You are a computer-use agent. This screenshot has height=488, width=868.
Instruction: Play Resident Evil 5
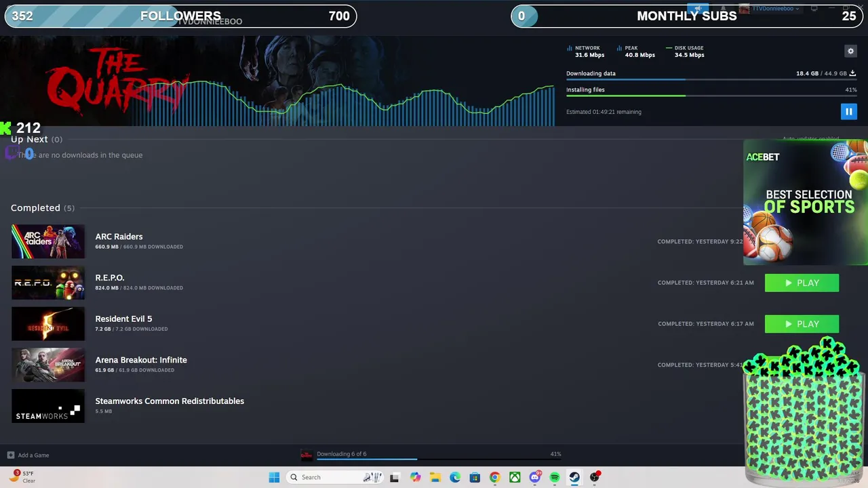(x=802, y=324)
